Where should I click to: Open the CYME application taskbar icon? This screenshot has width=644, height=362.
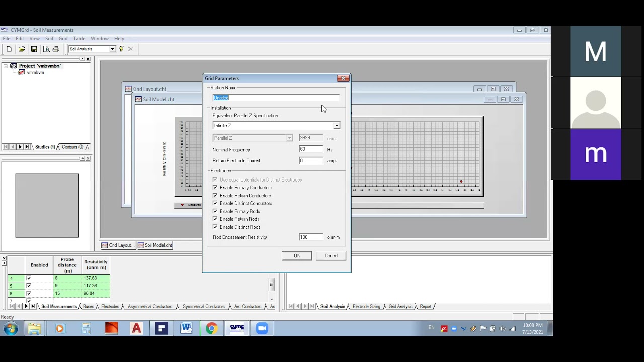(x=236, y=329)
